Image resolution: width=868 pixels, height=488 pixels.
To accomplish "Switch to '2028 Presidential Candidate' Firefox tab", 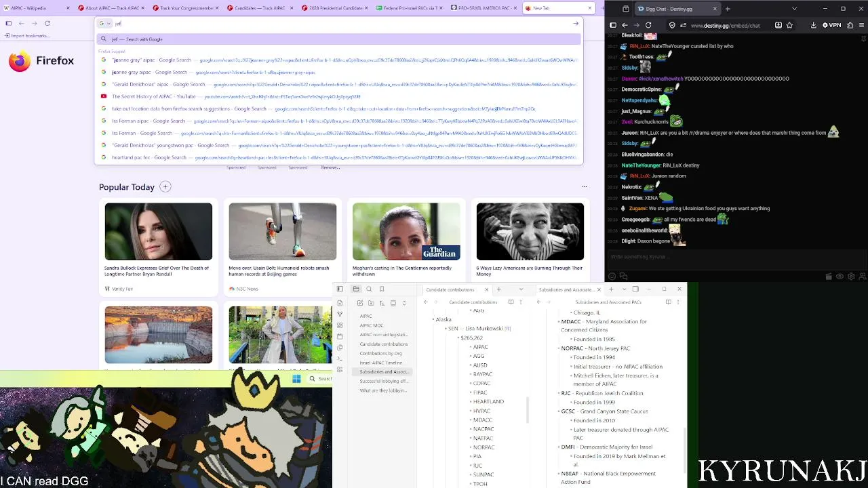I will tap(335, 8).
